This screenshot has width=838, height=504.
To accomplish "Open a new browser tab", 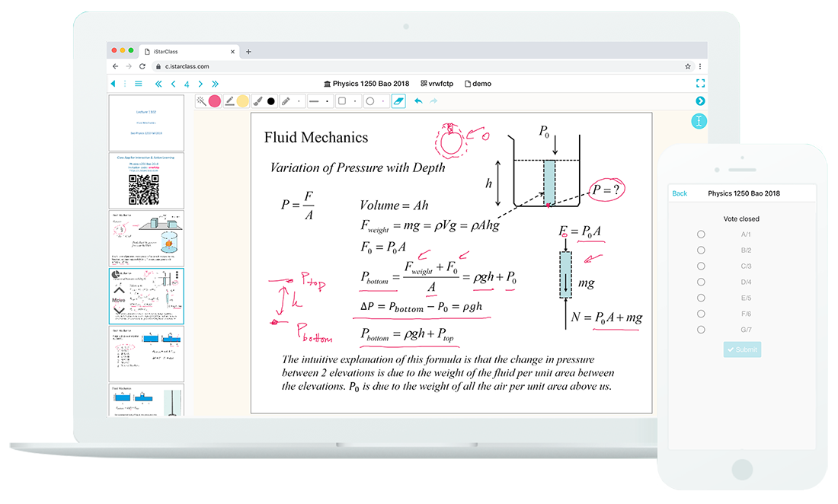I will (x=248, y=52).
